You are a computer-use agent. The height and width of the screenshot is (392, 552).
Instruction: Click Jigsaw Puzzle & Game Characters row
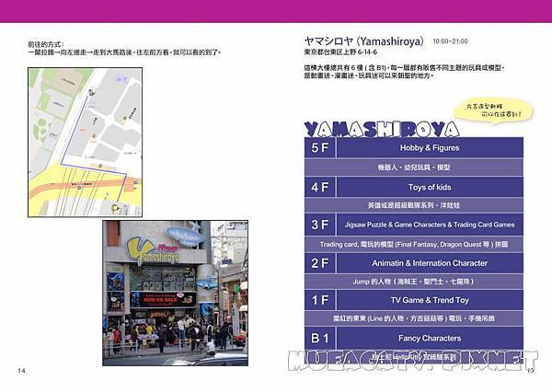point(430,225)
